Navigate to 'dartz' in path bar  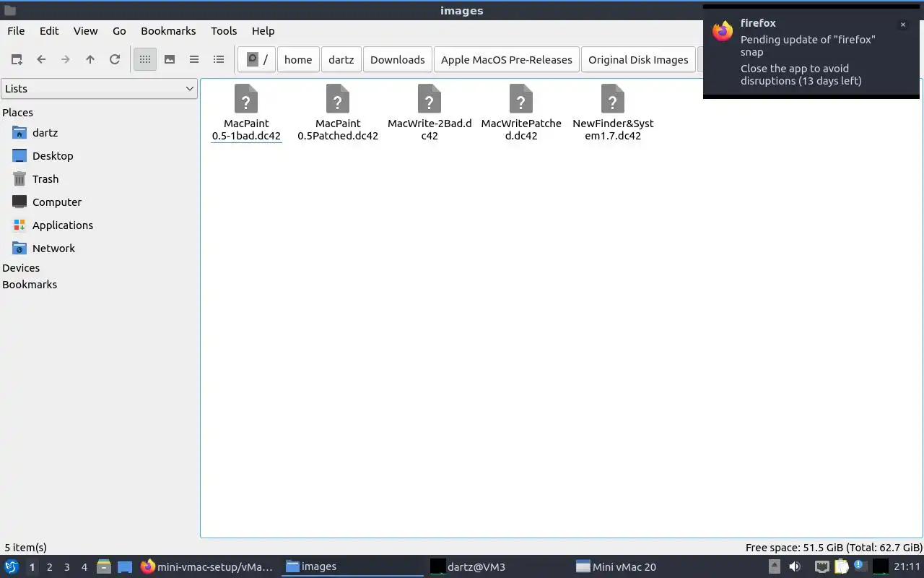point(341,60)
